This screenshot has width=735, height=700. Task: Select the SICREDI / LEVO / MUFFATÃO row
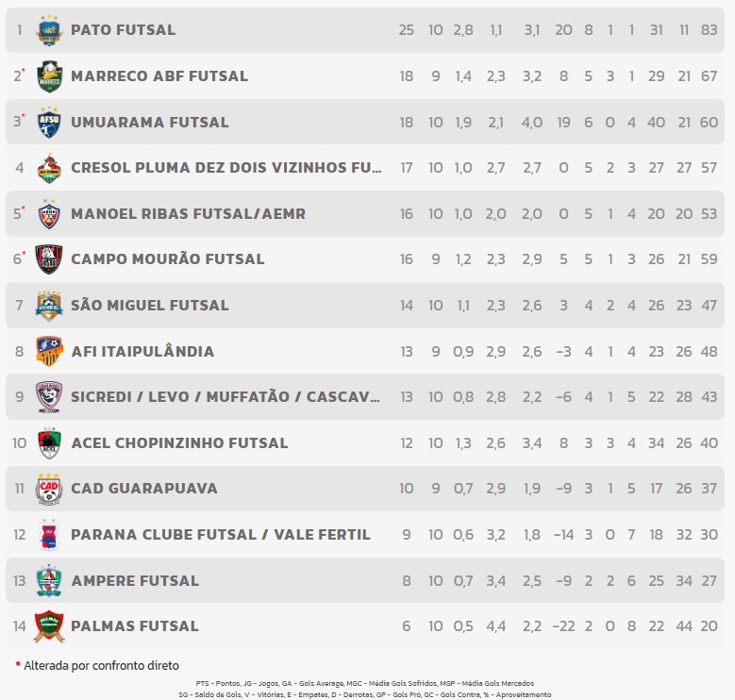(x=365, y=397)
